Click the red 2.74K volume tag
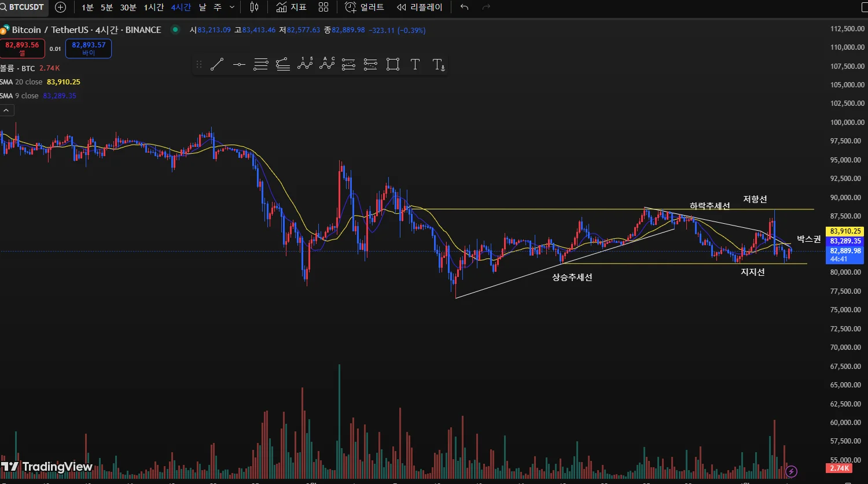 pos(838,468)
